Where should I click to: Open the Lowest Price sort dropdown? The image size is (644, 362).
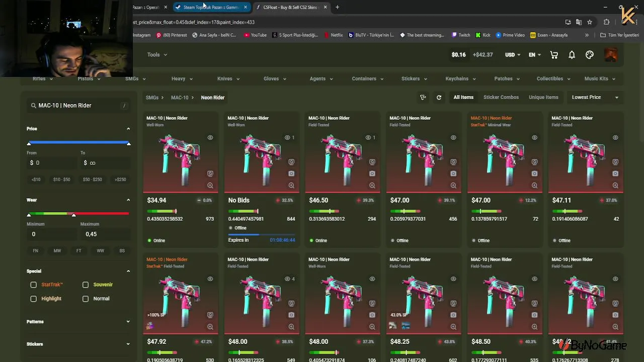pos(595,98)
